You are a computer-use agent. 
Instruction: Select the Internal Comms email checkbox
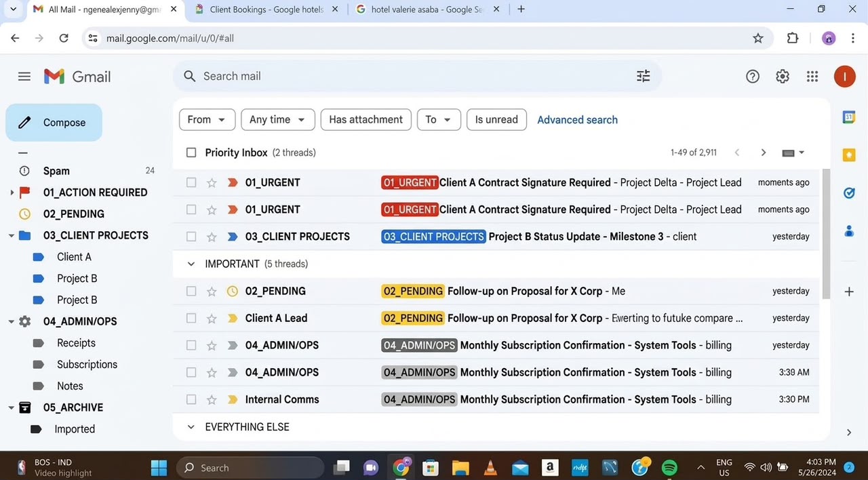tap(191, 399)
